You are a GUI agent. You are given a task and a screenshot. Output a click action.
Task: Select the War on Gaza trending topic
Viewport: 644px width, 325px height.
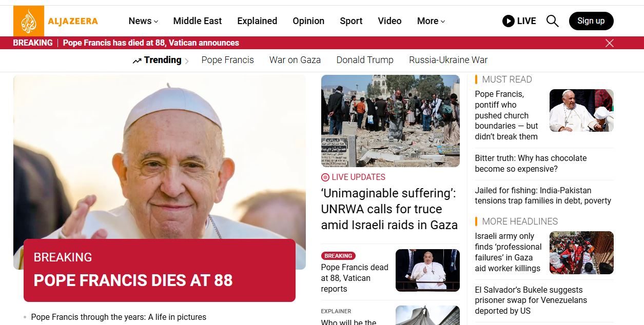295,60
